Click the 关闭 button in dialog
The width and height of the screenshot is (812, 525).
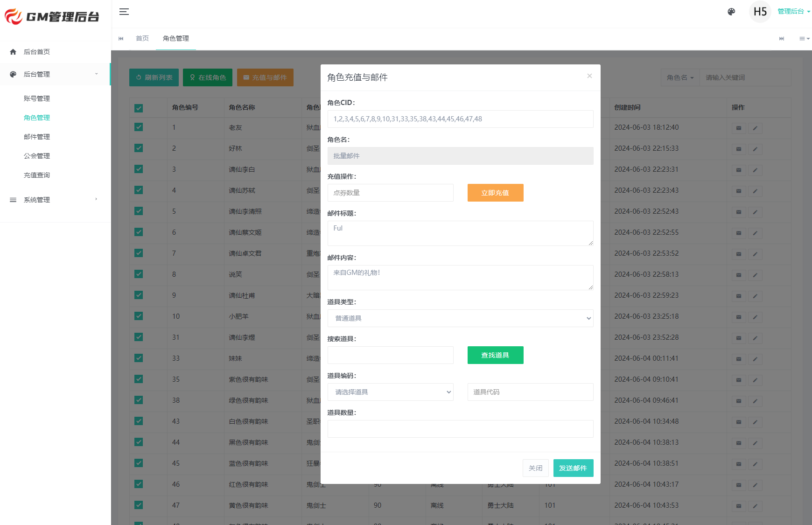[536, 468]
